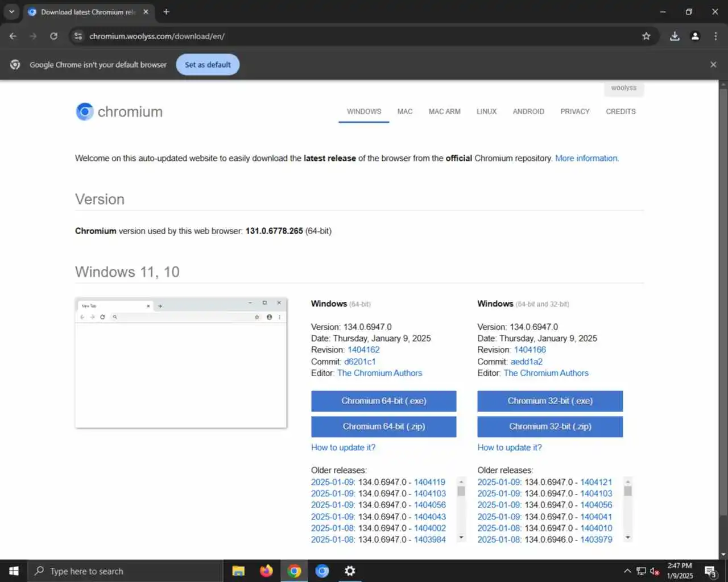
Task: Click the taskbar search box
Action: click(x=125, y=571)
